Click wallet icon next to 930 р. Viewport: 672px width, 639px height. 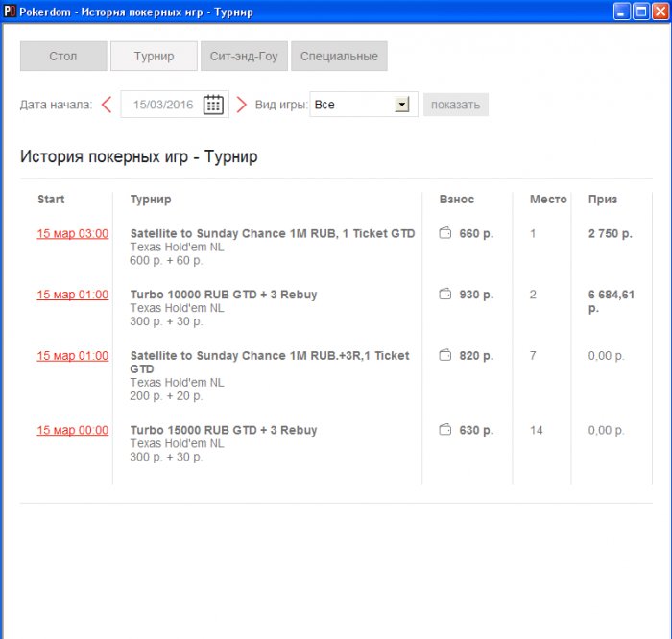(x=445, y=295)
